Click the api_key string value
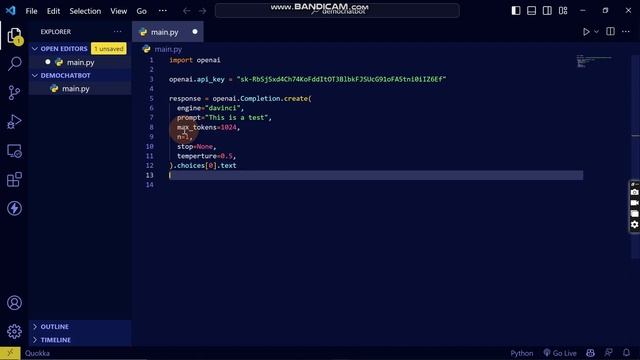The image size is (640, 360). (341, 79)
